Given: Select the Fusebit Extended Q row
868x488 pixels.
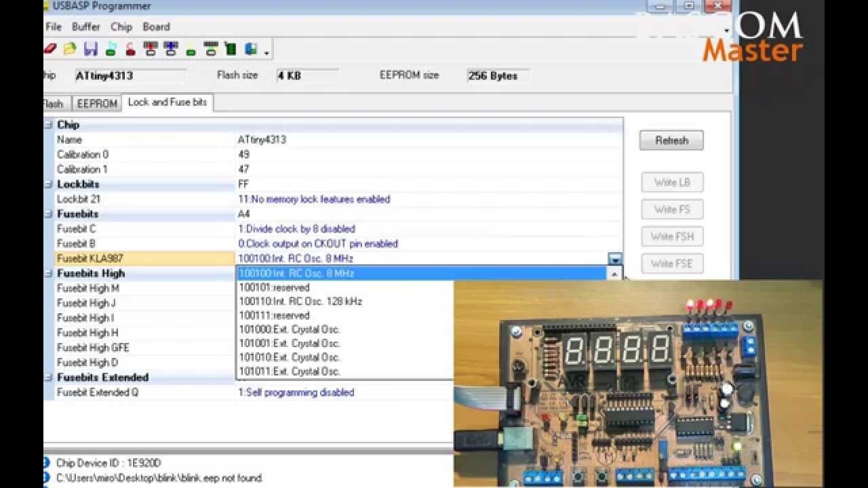Looking at the screenshot, I should (x=254, y=392).
